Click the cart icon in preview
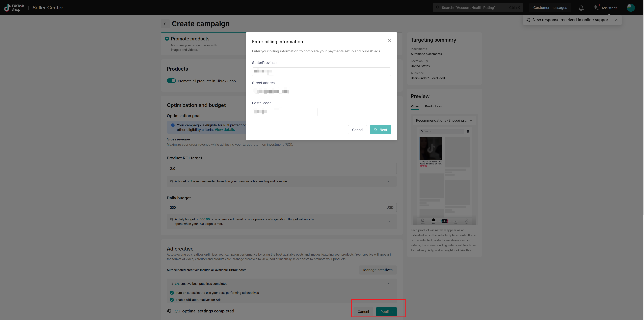The height and width of the screenshot is (320, 644). 468,131
